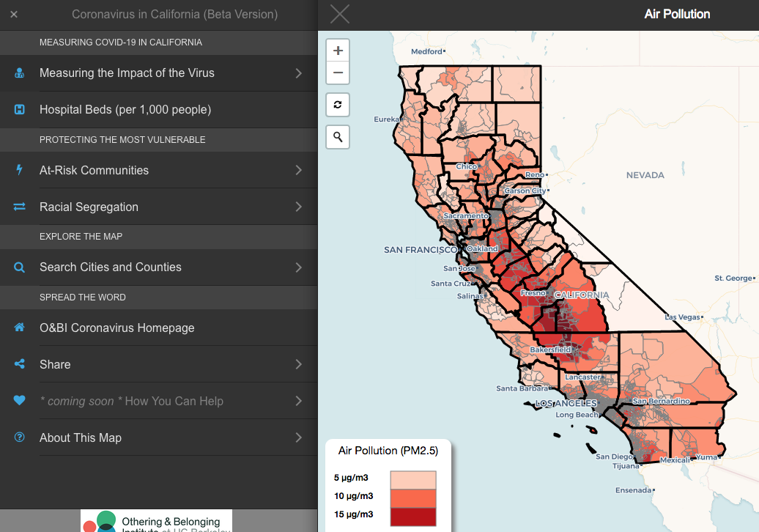Click the 5 µg/m3 legend color swatch
This screenshot has width=759, height=532.
[x=413, y=480]
